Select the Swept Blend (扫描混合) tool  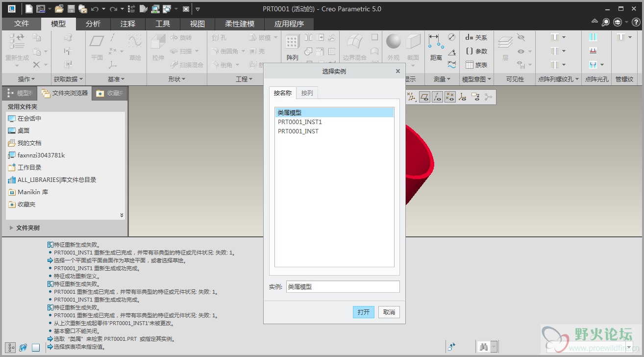click(187, 65)
